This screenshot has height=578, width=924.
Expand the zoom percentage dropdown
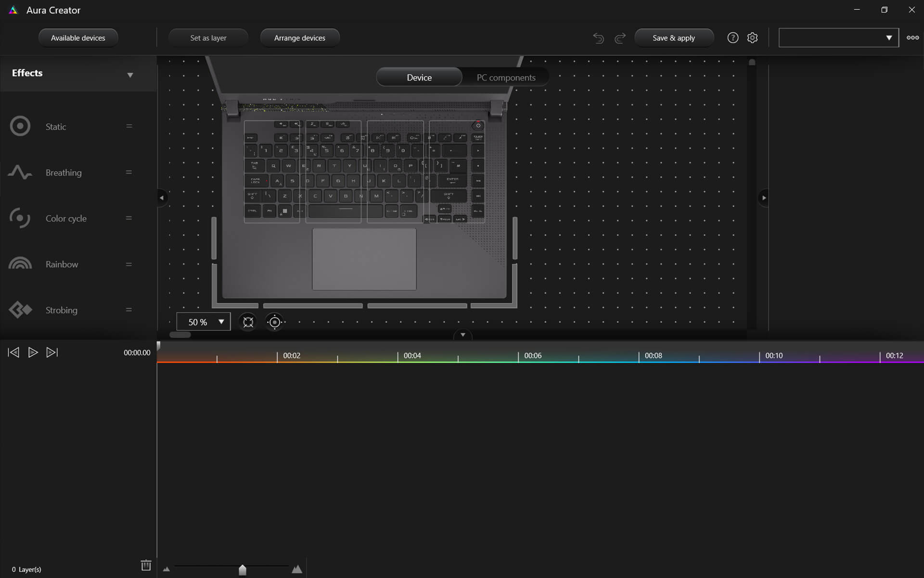coord(221,322)
